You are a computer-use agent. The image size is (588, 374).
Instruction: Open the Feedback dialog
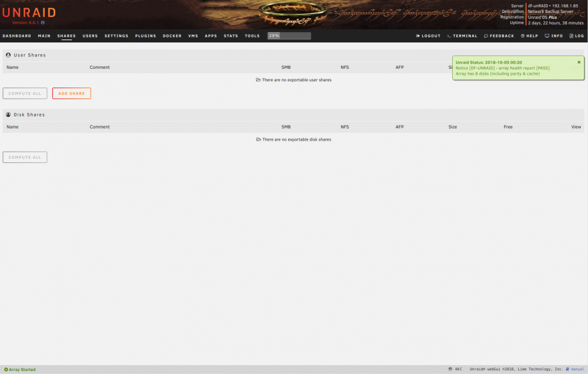pyautogui.click(x=499, y=36)
